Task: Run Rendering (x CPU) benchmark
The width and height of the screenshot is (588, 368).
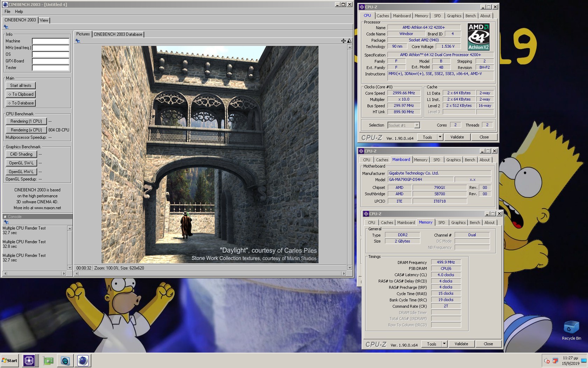Action: 26,130
